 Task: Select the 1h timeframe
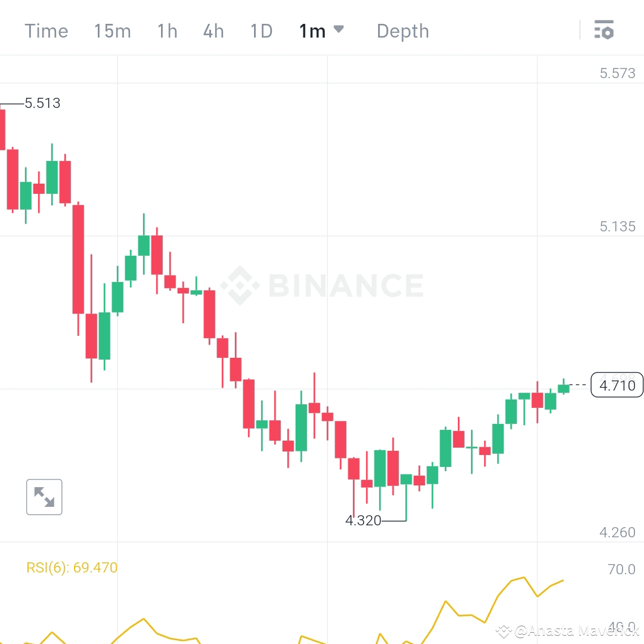click(x=166, y=31)
